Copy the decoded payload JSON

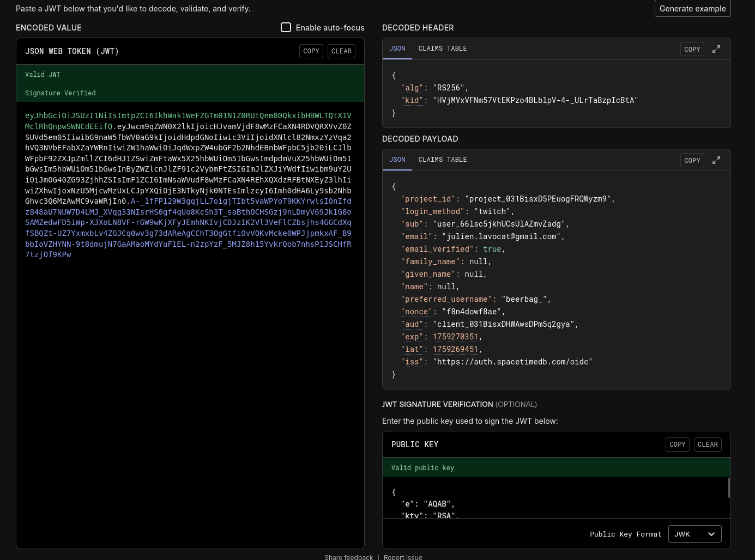692,161
